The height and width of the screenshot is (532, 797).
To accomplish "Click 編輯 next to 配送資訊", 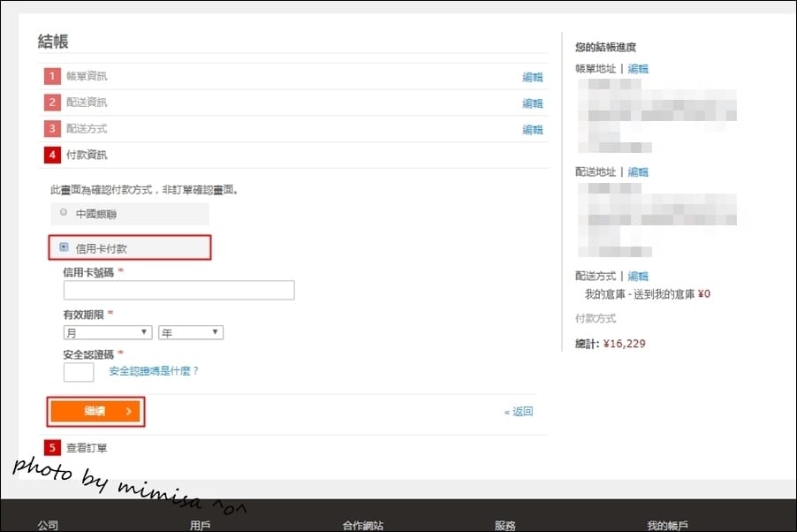I will pyautogui.click(x=534, y=103).
